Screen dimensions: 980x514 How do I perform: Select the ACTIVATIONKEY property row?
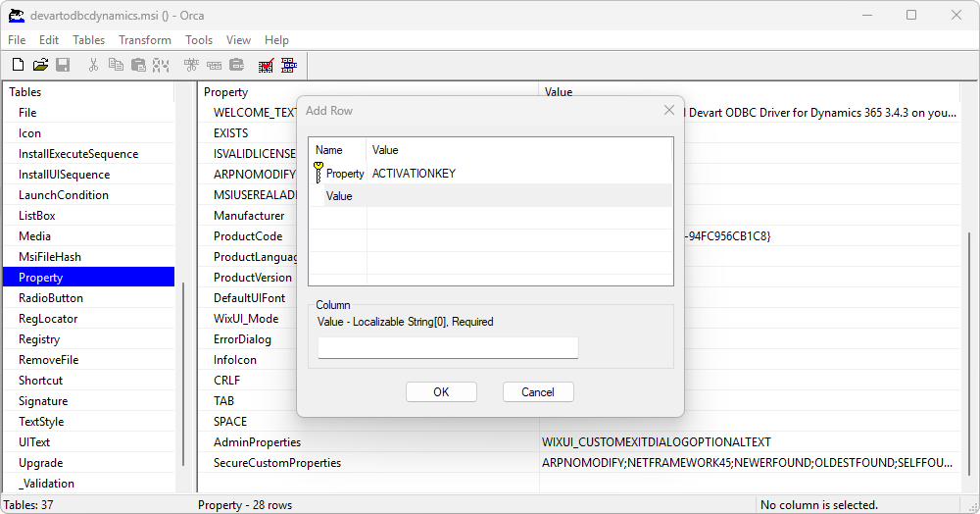491,174
